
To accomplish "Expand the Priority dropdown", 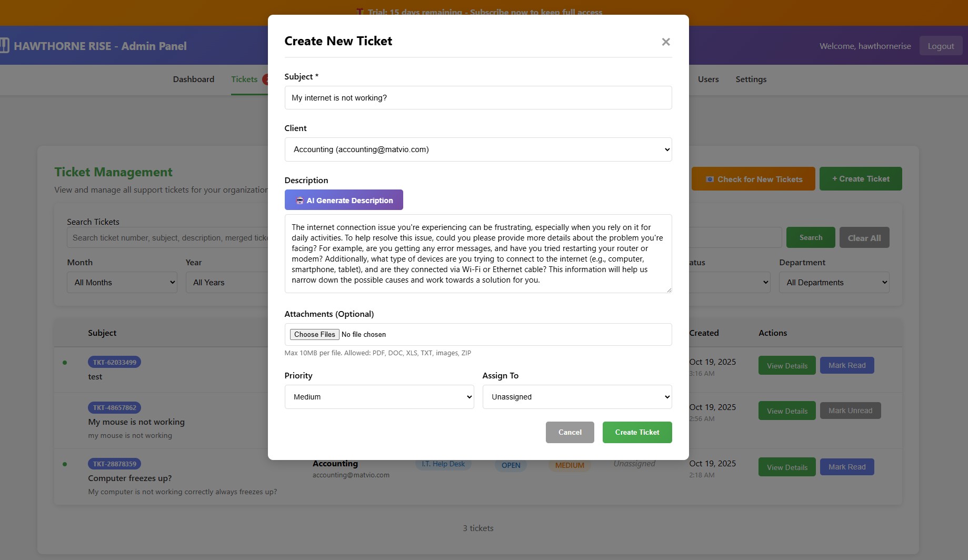I will 379,397.
